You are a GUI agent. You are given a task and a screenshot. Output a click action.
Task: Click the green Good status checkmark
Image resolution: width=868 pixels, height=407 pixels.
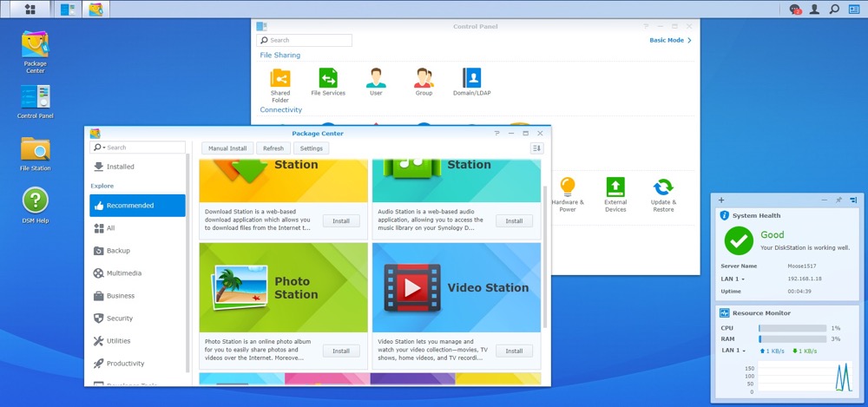[x=739, y=240]
